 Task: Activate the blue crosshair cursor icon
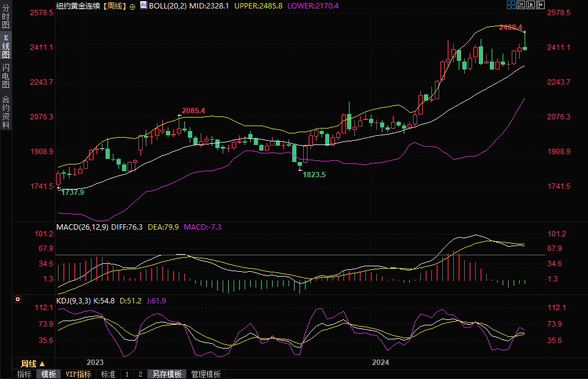[511, 5]
